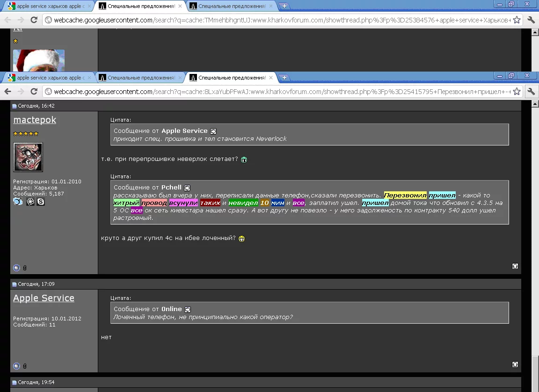
Task: Close the active tab in front window
Action: click(x=271, y=78)
